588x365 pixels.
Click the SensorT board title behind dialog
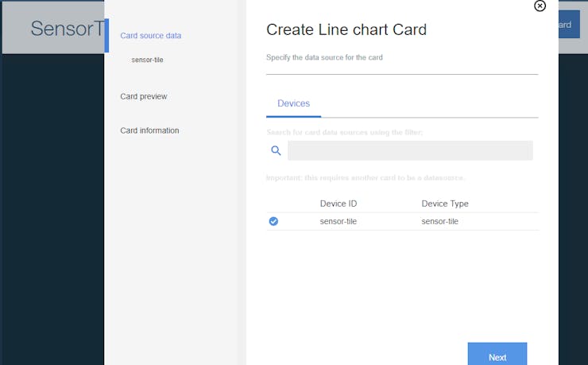pyautogui.click(x=67, y=29)
